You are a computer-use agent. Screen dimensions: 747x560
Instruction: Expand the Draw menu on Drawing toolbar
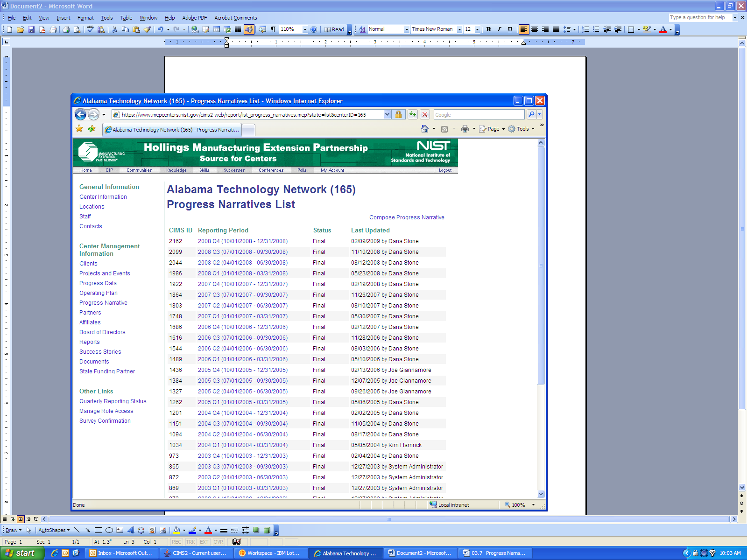(x=13, y=530)
